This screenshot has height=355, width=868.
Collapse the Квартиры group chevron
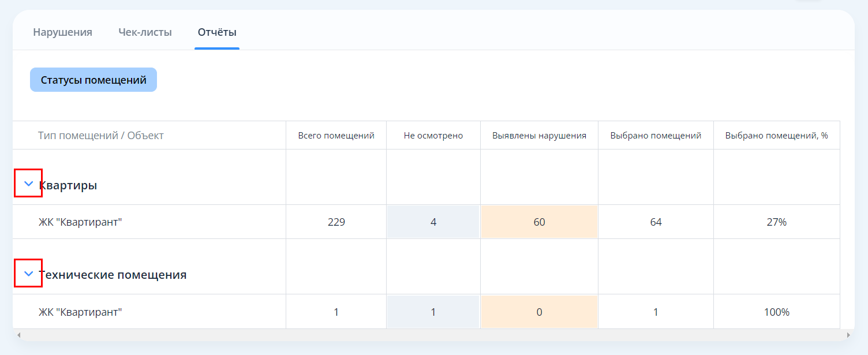click(x=28, y=184)
